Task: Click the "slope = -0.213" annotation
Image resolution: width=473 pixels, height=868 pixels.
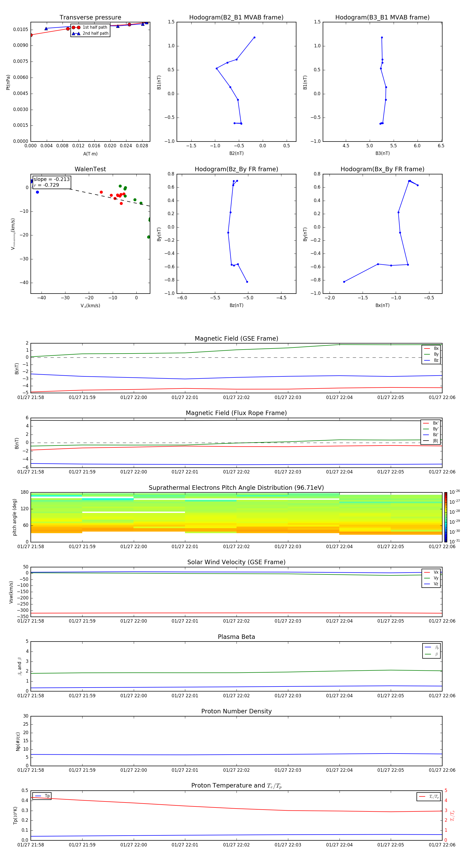Action: coord(52,179)
